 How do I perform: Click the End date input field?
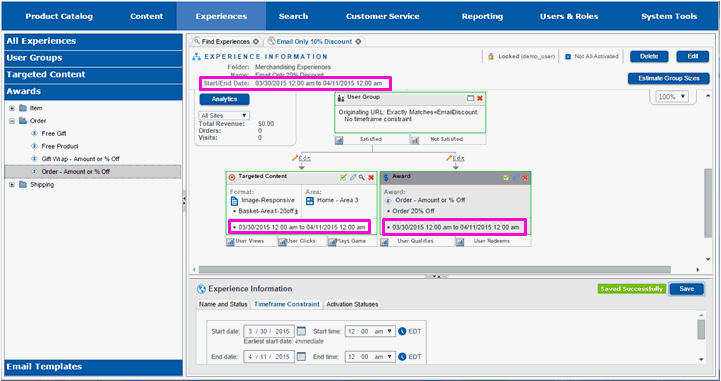pos(269,357)
